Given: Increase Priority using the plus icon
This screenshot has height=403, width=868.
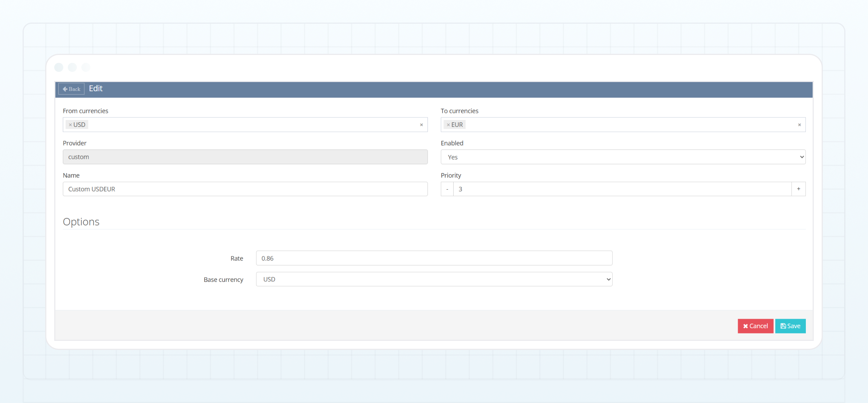Looking at the screenshot, I should click(x=799, y=189).
